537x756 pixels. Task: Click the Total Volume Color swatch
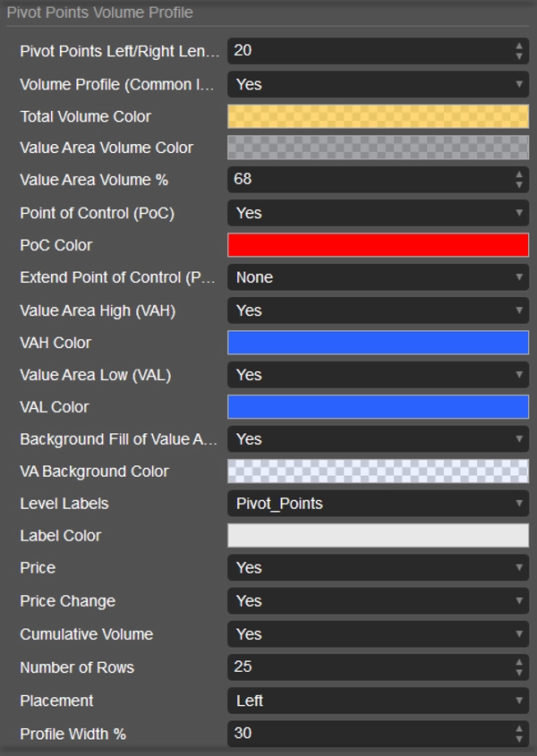click(378, 116)
